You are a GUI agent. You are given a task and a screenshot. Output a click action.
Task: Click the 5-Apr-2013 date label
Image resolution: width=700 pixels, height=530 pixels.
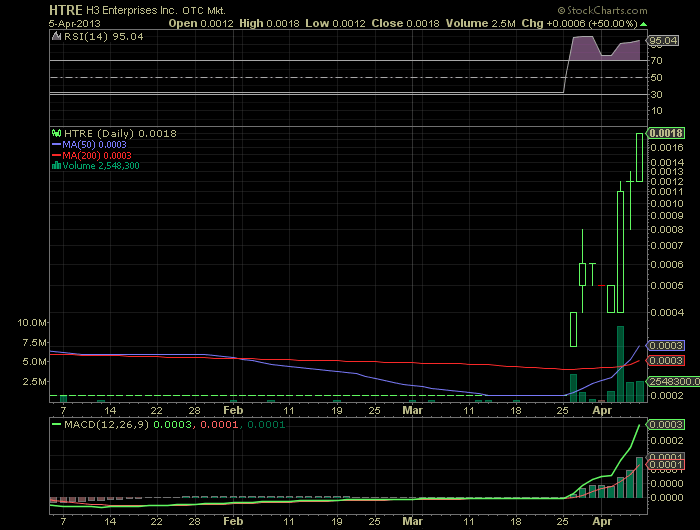(75, 24)
